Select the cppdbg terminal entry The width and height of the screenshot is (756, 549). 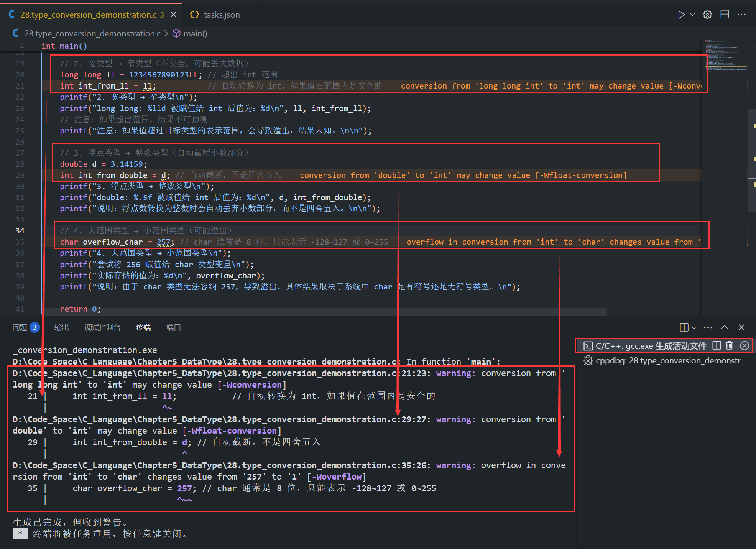coord(665,361)
